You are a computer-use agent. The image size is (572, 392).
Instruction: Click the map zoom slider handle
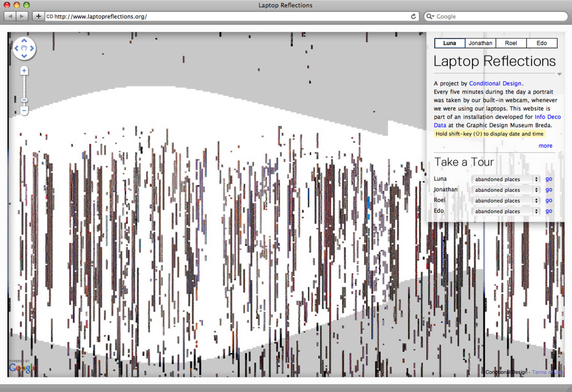pyautogui.click(x=24, y=100)
